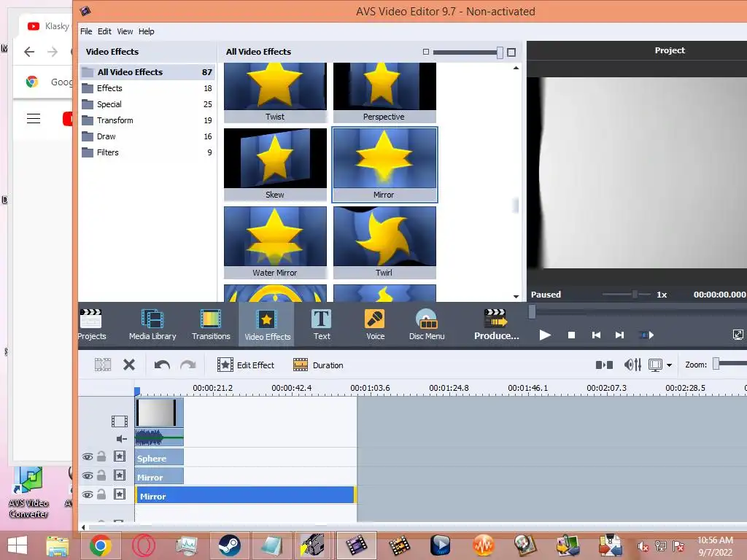
Task: Click the next scene playback icon
Action: pyautogui.click(x=646, y=335)
